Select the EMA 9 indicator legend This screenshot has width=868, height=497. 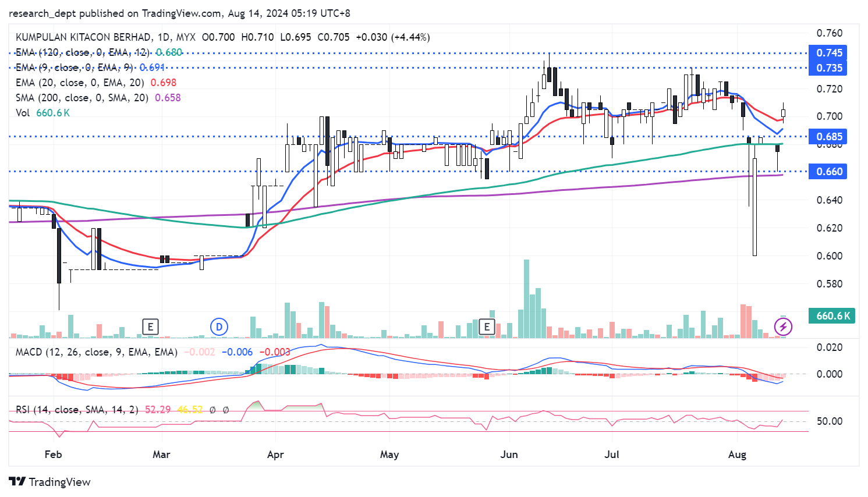(x=74, y=68)
